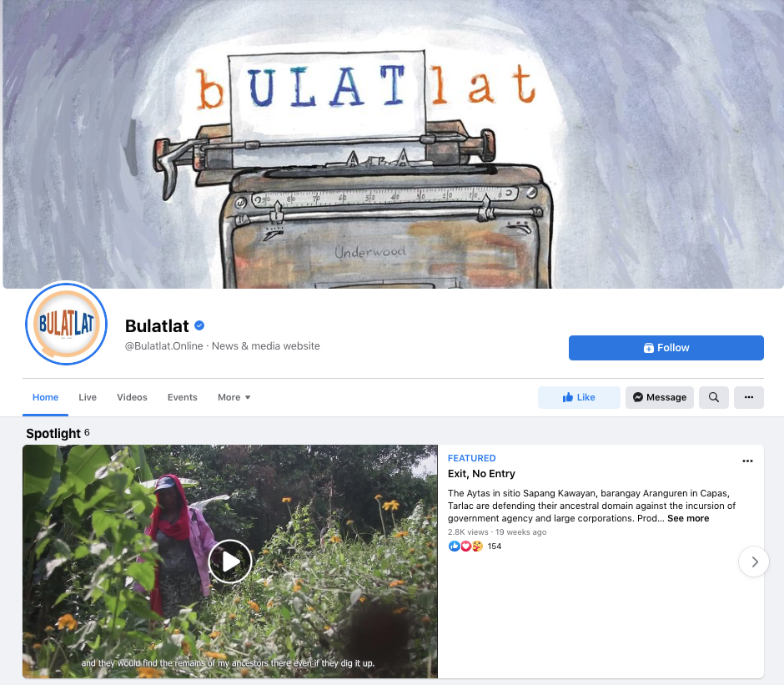784x685 pixels.
Task: Open the Exit, No Entry title link
Action: 481,473
